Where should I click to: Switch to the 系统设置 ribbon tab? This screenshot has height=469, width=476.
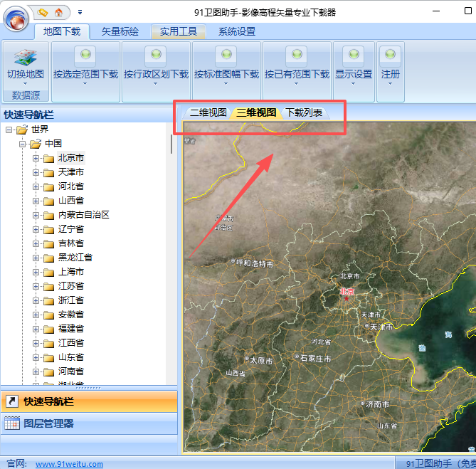coord(237,31)
